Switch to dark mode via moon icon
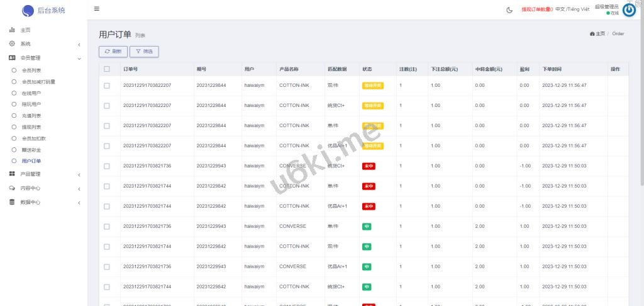Screen dimensions: 644x306 coord(509,9)
